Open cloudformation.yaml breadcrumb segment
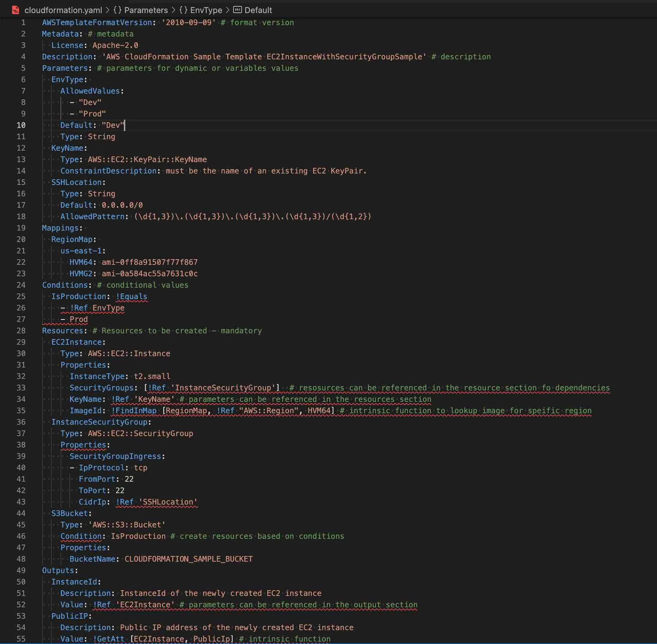Screen dimensions: 657x644 (63, 10)
